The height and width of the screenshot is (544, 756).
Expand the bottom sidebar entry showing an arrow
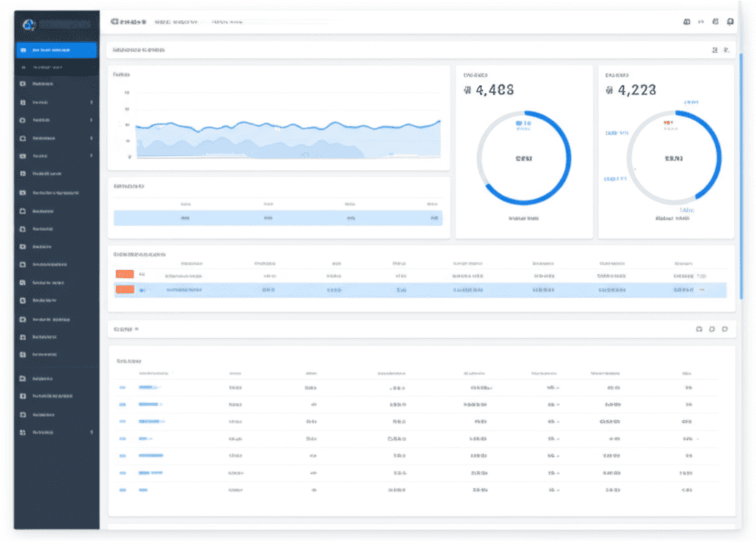[55, 433]
